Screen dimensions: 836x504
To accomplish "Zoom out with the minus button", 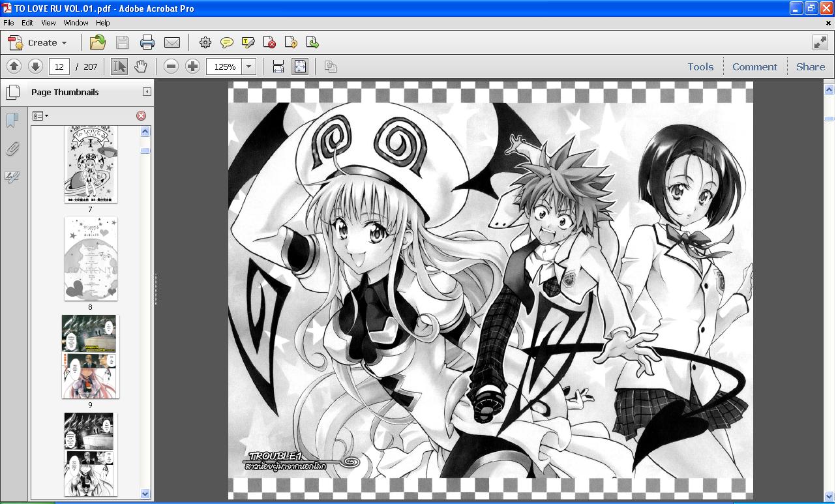I will coord(171,67).
